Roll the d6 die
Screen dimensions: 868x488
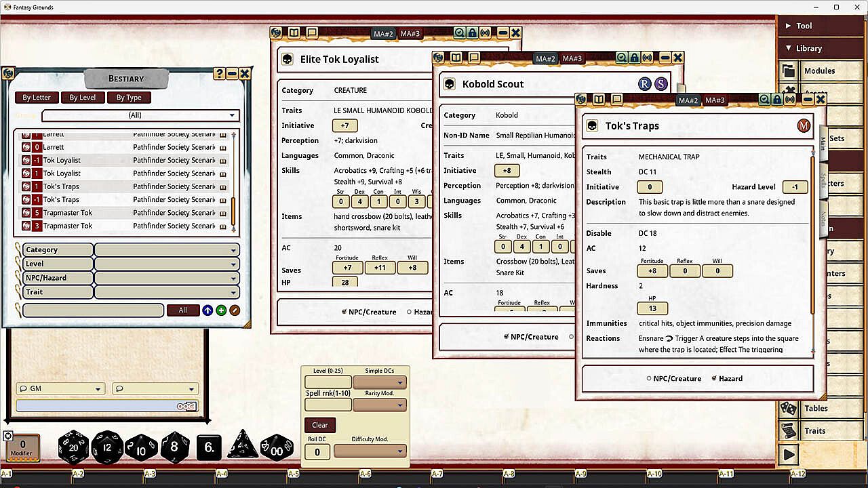pos(210,448)
